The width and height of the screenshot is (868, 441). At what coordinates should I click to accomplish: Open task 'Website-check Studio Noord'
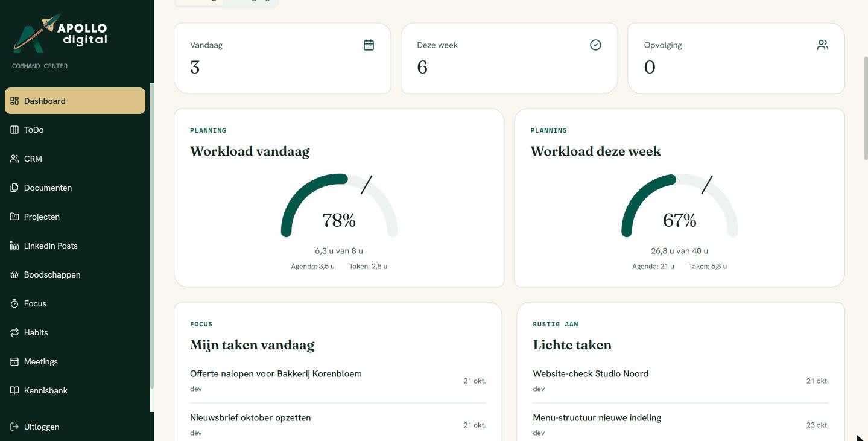680,381
